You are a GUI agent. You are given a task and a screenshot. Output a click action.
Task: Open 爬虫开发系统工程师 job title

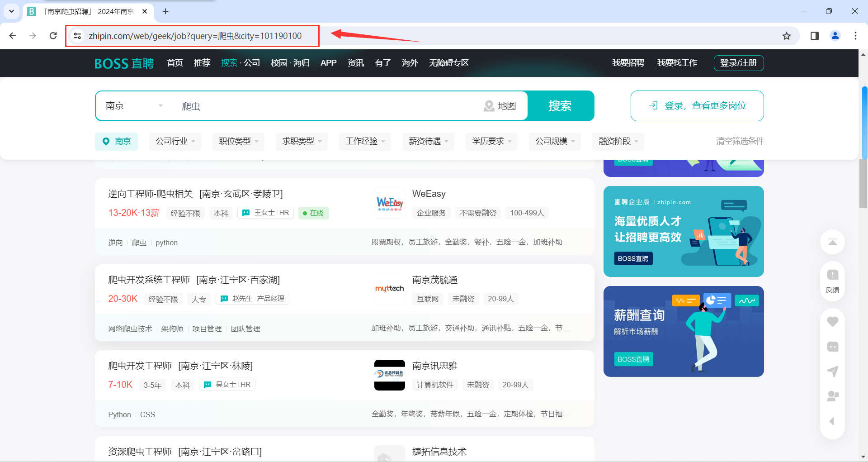[149, 280]
